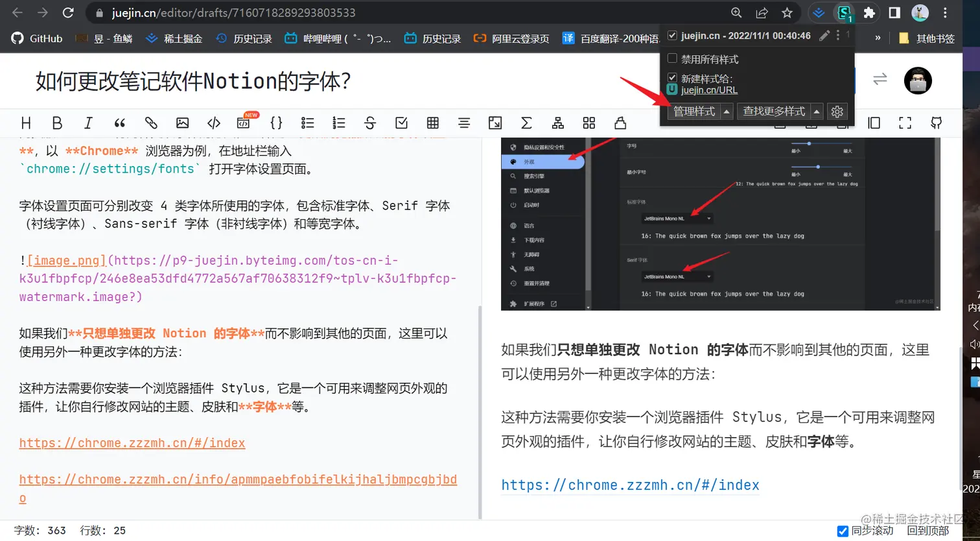This screenshot has width=980, height=541.
Task: Open the Chrome three-dot menu
Action: (945, 13)
